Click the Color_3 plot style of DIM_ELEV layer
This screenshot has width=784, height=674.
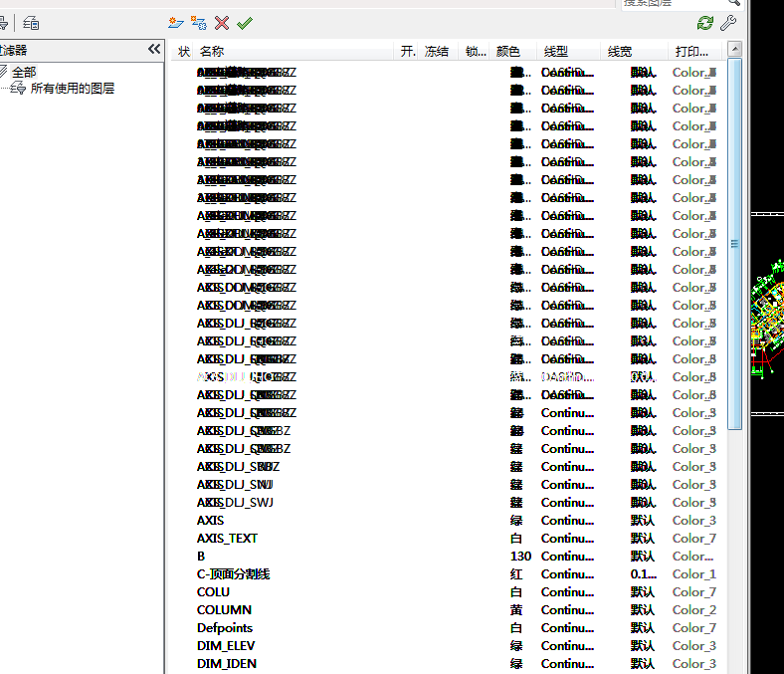(x=694, y=646)
